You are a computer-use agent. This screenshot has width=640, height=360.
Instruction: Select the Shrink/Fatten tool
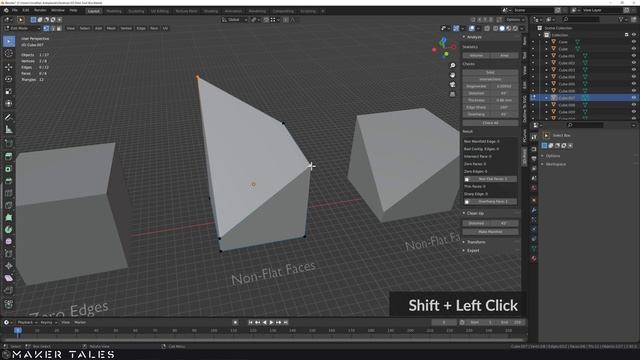click(9, 266)
